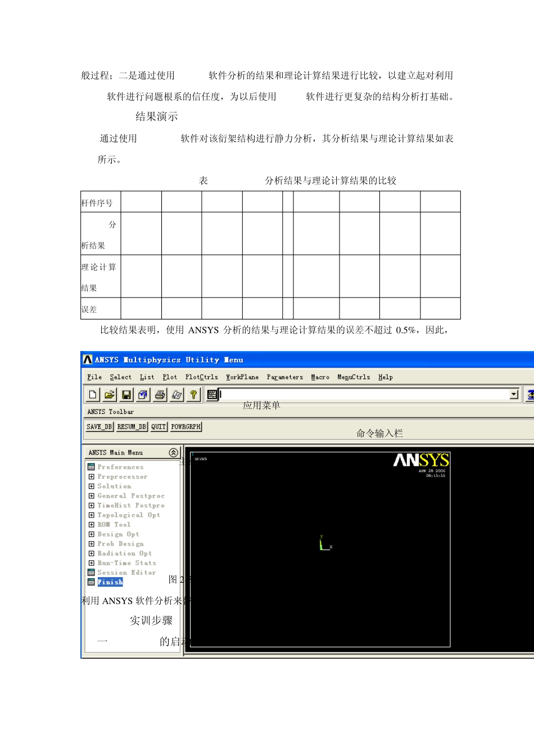Collapse the ANSYS Main Menu panel

click(173, 452)
